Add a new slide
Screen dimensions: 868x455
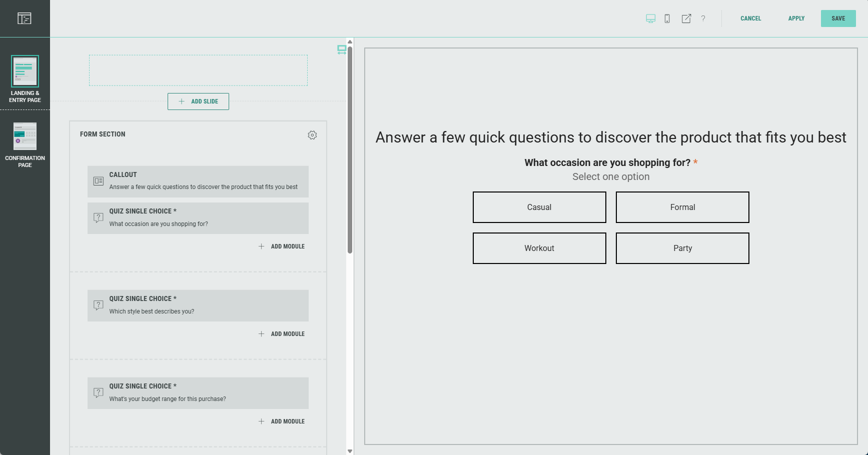point(198,101)
